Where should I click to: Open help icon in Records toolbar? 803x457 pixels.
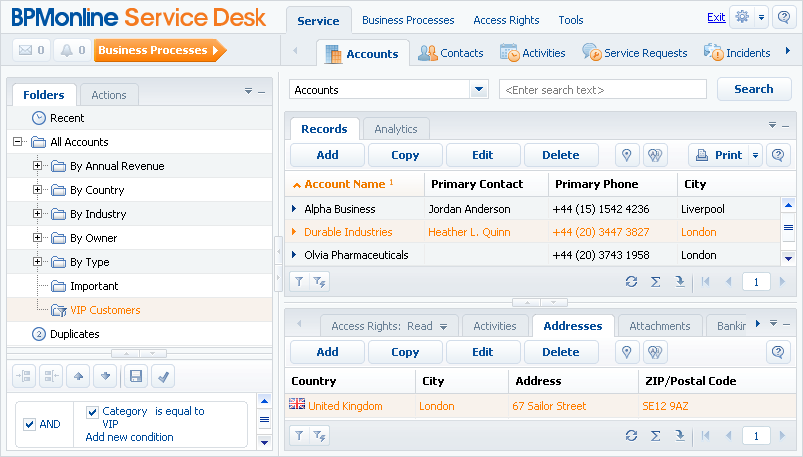(778, 155)
